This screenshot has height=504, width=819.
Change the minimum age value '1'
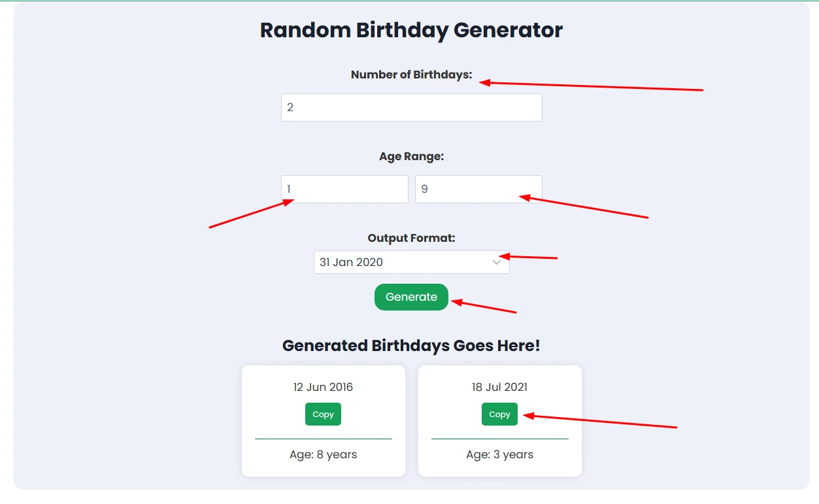coord(344,189)
